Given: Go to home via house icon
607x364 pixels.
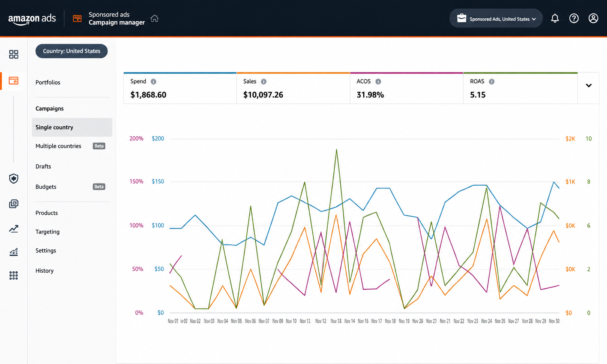Looking at the screenshot, I should (154, 18).
